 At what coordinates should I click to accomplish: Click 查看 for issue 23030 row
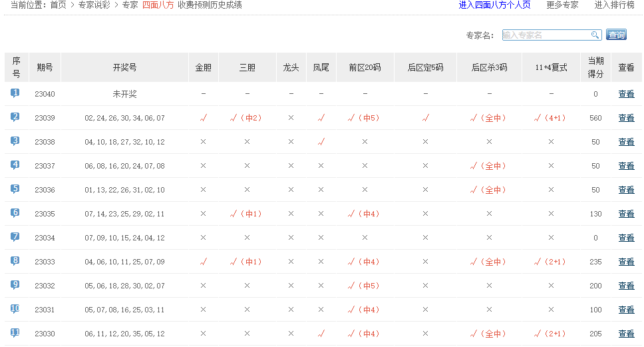point(626,334)
